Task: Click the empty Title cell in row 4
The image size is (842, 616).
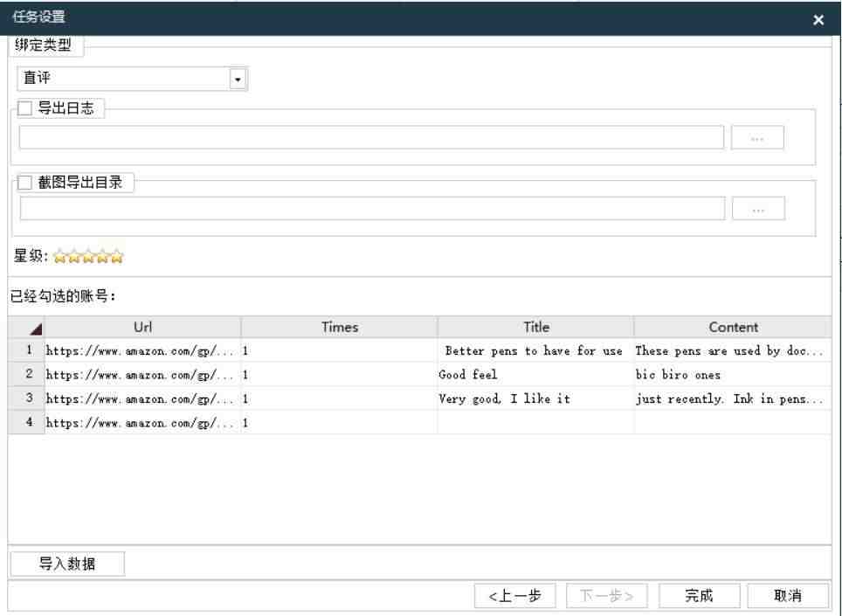Action: coord(536,423)
